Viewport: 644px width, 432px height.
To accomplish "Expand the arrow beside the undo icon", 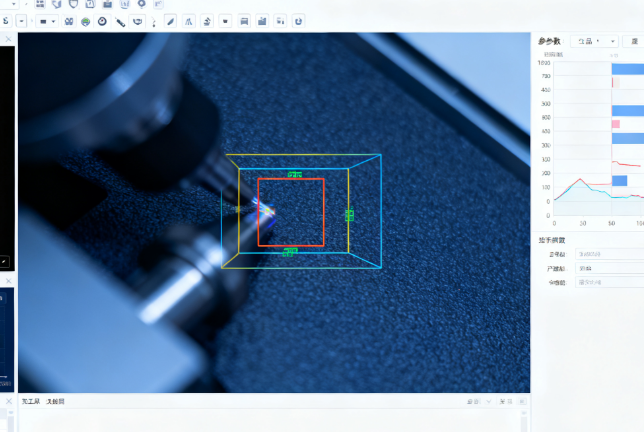I will click(21, 20).
